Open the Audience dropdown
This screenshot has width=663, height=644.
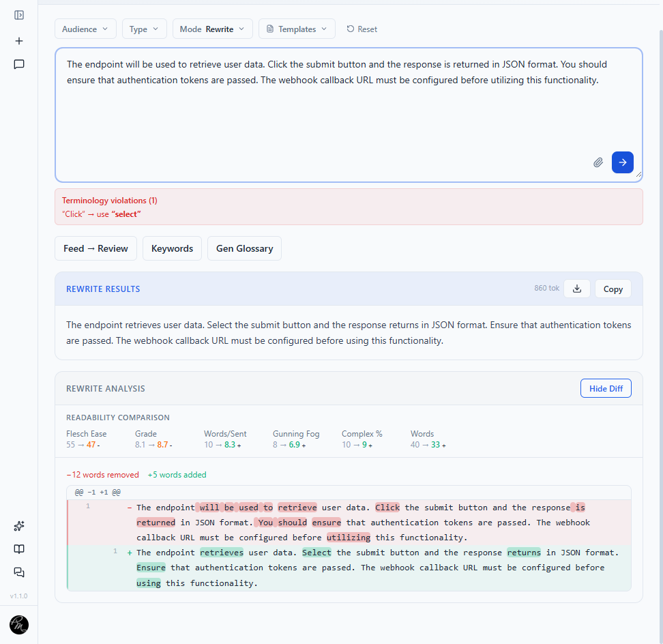[x=85, y=29]
